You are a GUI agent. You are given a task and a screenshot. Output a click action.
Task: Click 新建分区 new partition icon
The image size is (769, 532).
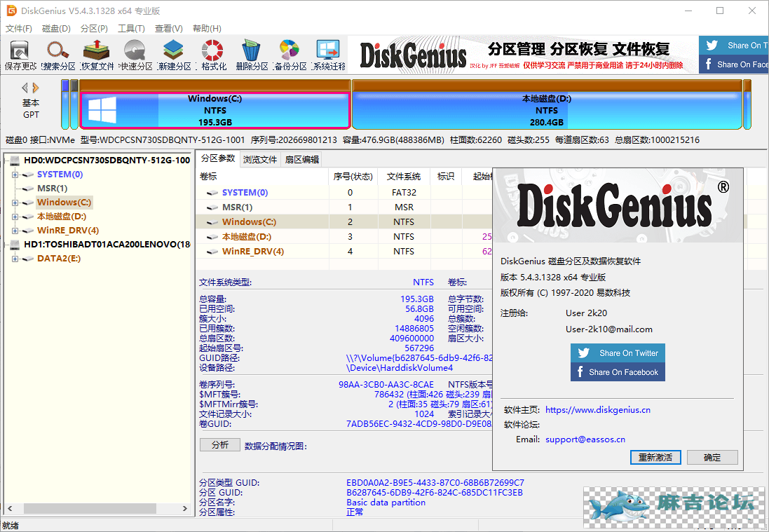tap(174, 55)
